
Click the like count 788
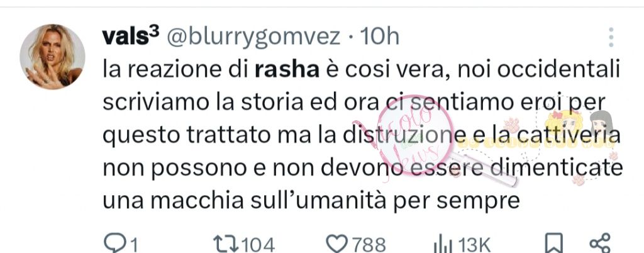coord(369,245)
